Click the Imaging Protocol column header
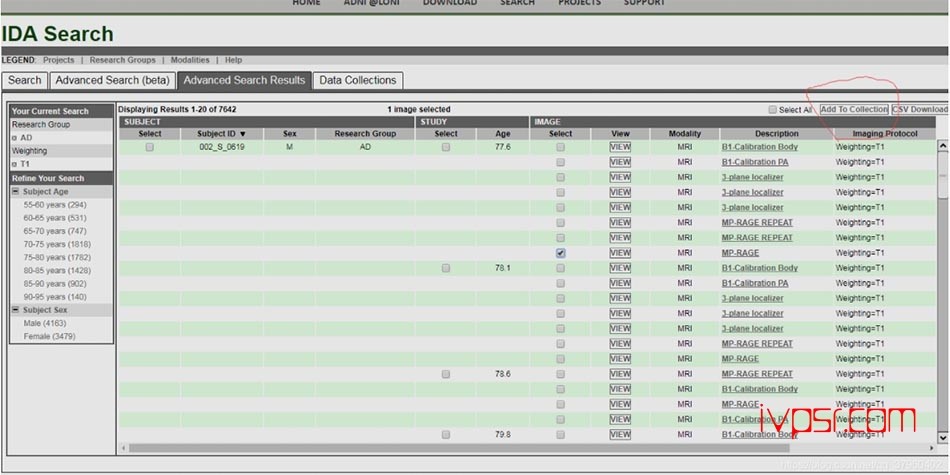 [x=885, y=134]
